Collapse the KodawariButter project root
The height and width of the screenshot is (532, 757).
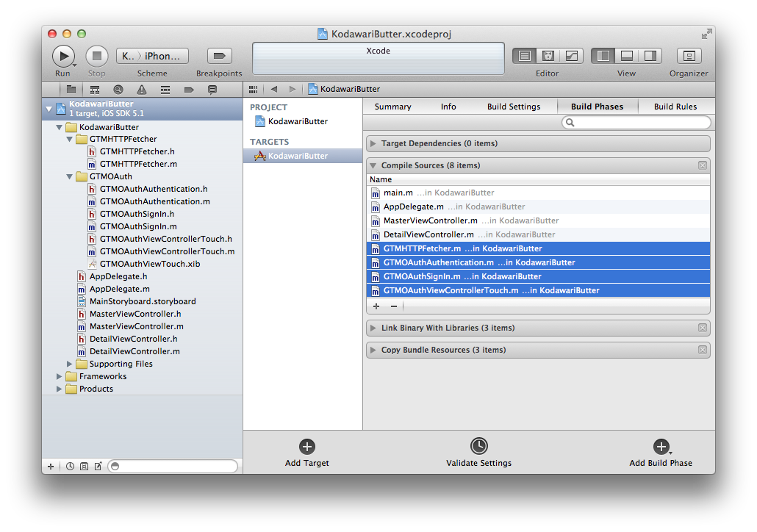click(x=49, y=109)
